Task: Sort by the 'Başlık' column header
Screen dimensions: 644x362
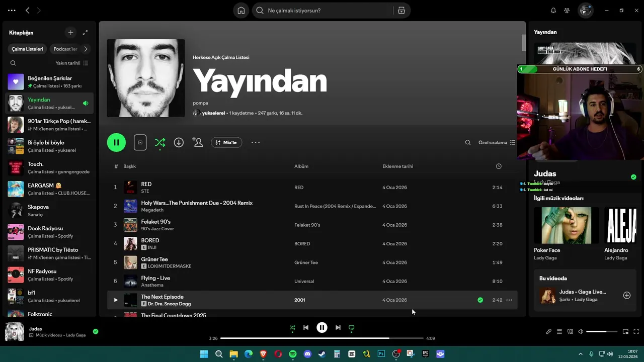Action: tap(130, 166)
